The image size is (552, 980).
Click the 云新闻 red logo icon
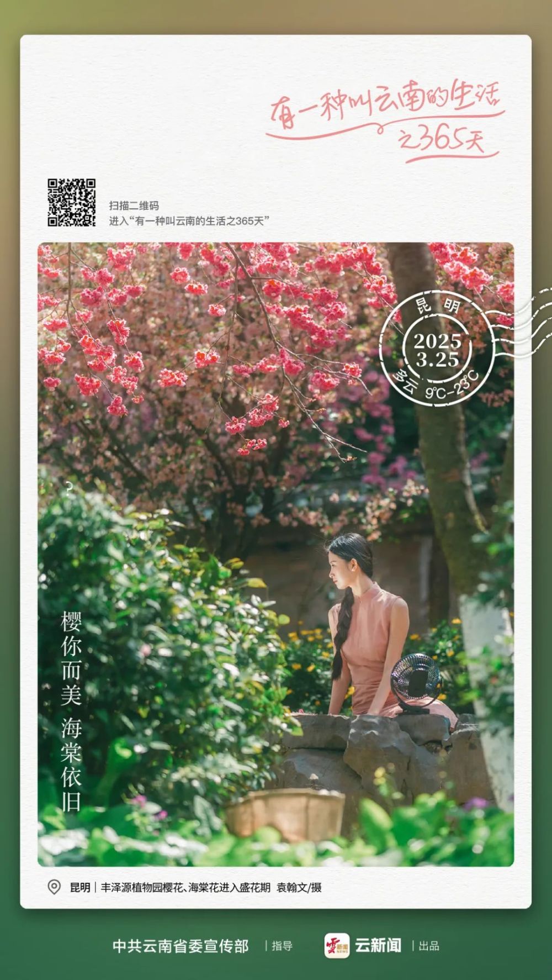point(337,945)
